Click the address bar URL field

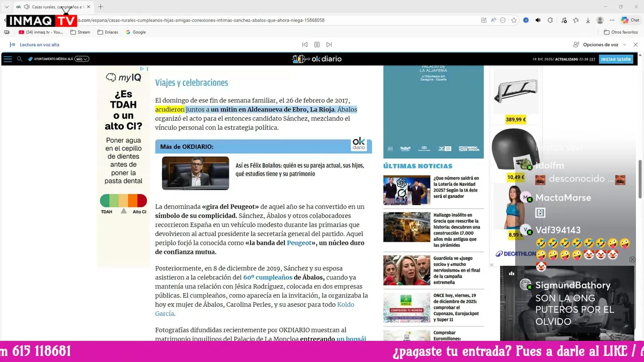pyautogui.click(x=201, y=20)
